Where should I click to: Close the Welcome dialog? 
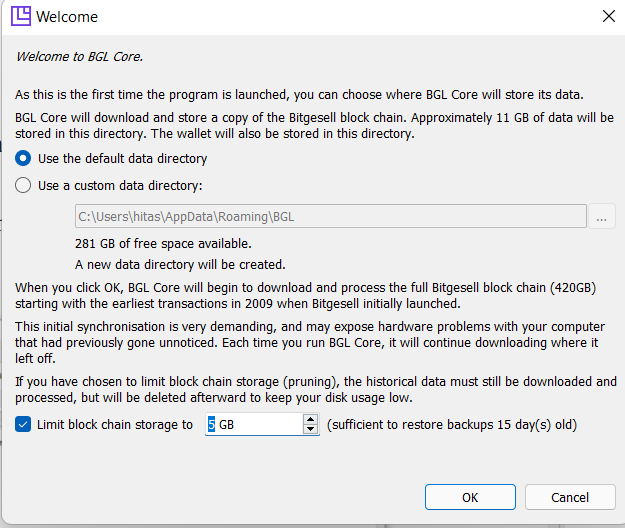tap(609, 16)
